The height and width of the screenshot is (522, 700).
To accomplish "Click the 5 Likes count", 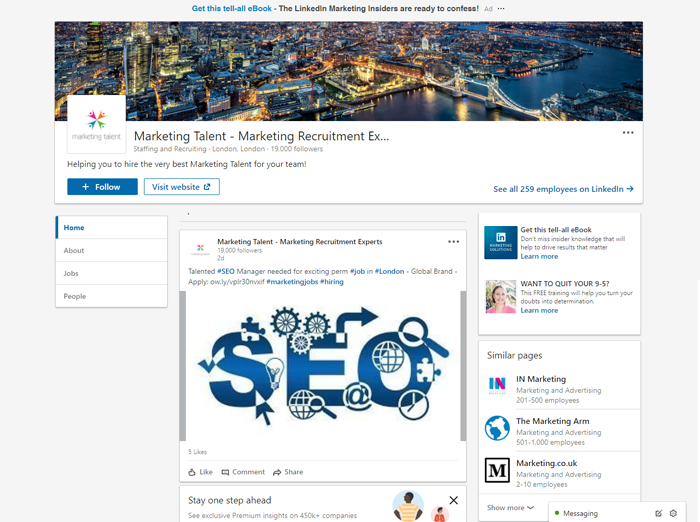I will 197,452.
